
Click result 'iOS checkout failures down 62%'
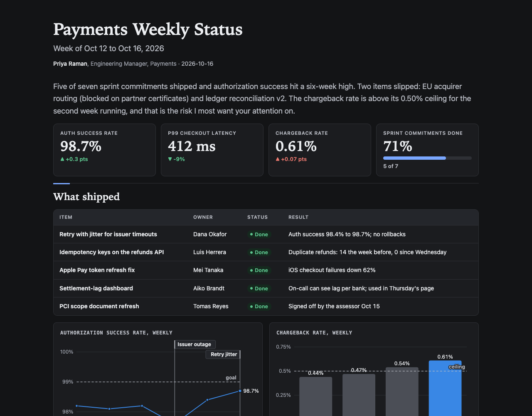click(332, 270)
